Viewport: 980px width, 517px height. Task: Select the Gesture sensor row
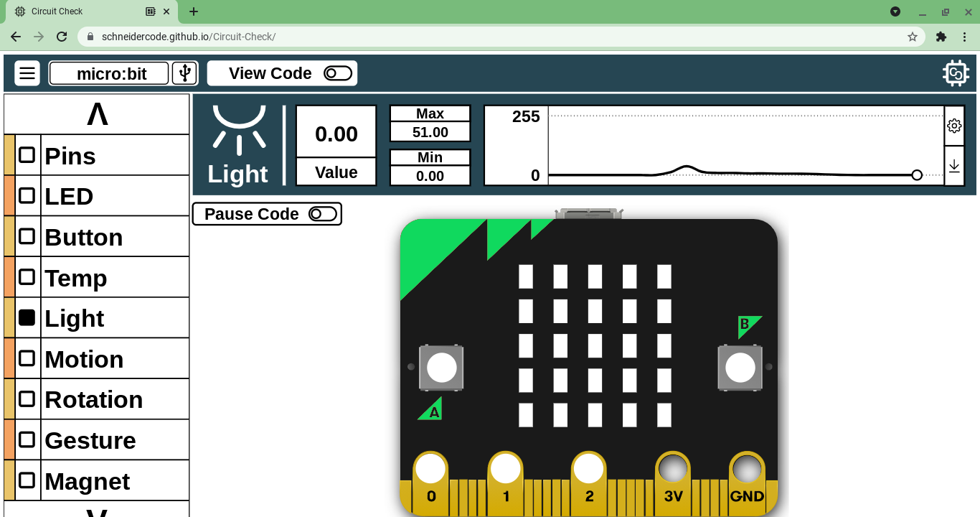click(97, 439)
